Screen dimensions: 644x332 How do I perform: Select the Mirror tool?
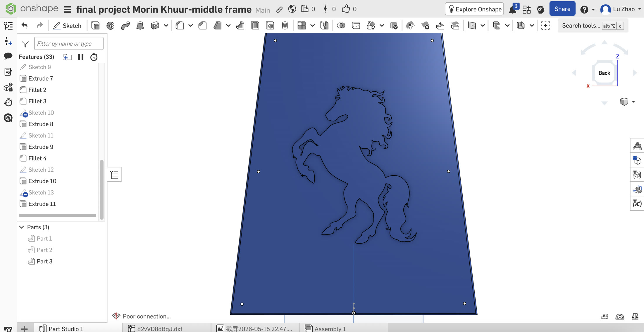324,25
